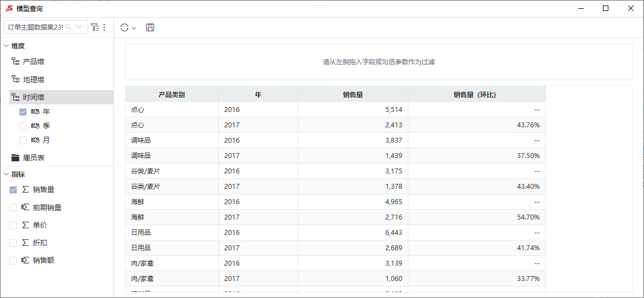
Task: Collapse the 指标 section
Action: tap(6, 175)
